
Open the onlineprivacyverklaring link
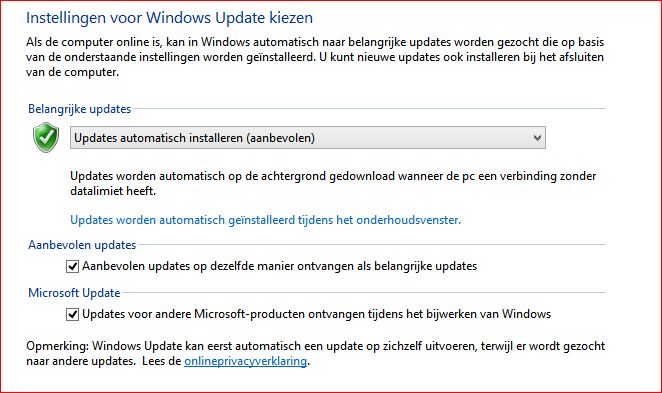coord(245,361)
